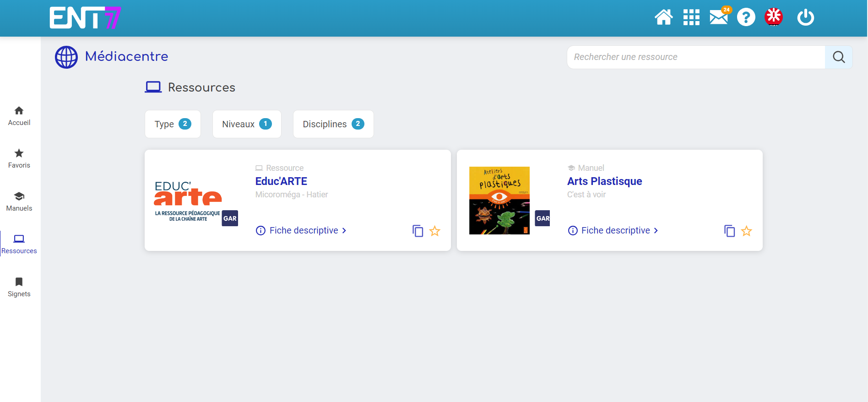The width and height of the screenshot is (868, 402).
Task: Open the Arts Plastisque title link
Action: pos(604,181)
